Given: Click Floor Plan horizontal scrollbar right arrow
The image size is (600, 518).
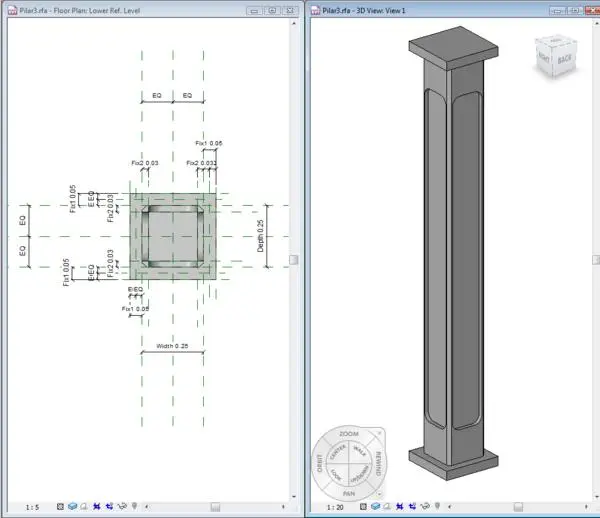Looking at the screenshot, I should pos(283,507).
